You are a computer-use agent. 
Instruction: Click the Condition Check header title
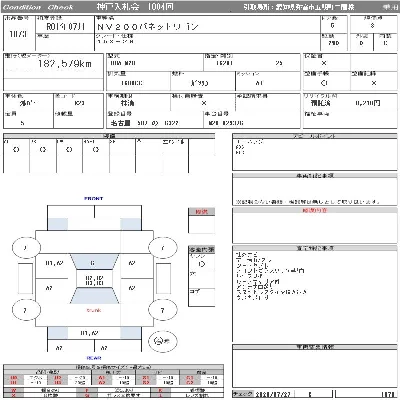point(38,7)
